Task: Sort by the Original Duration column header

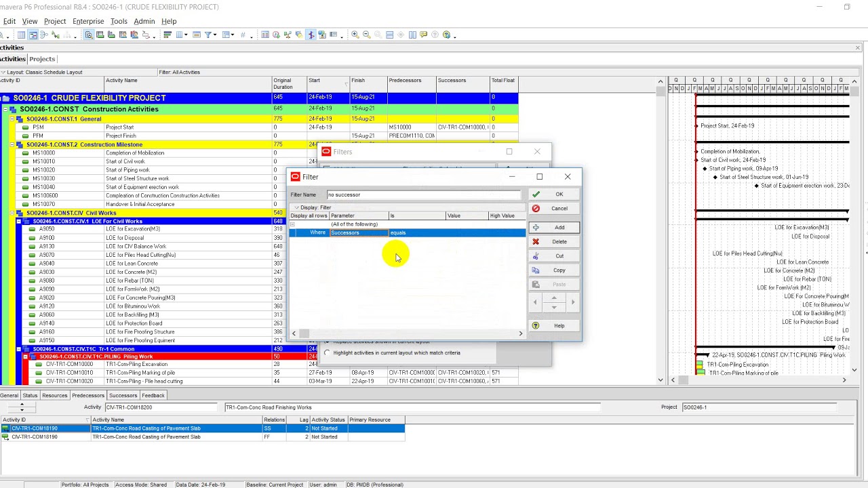Action: pos(289,83)
